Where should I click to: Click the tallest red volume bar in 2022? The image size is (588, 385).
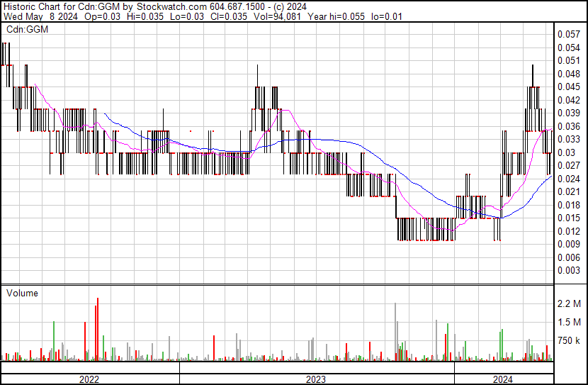[97, 330]
